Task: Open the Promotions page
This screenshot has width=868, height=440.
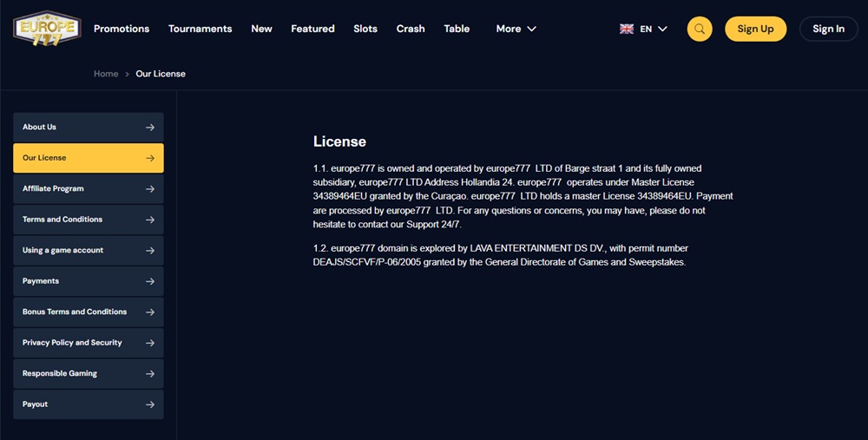Action: click(x=122, y=29)
